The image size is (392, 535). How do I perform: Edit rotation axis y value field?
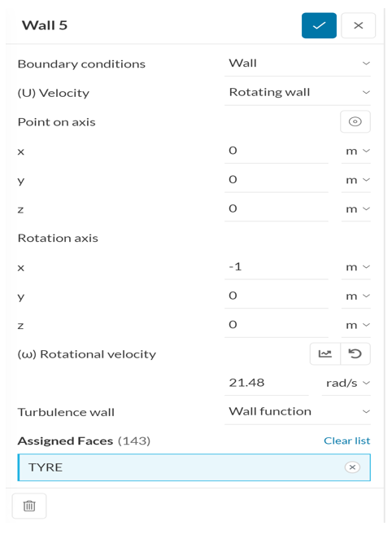point(276,296)
